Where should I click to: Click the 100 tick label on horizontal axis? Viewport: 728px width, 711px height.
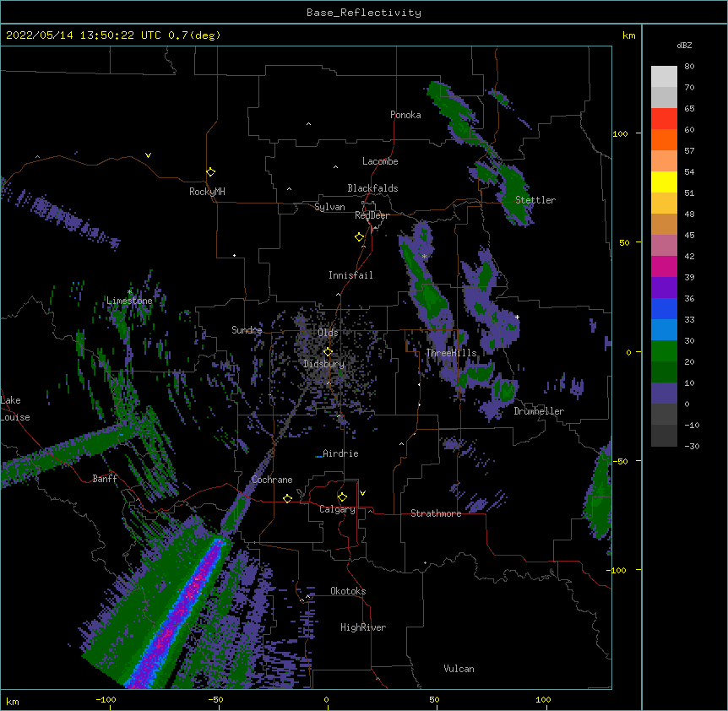point(543,700)
